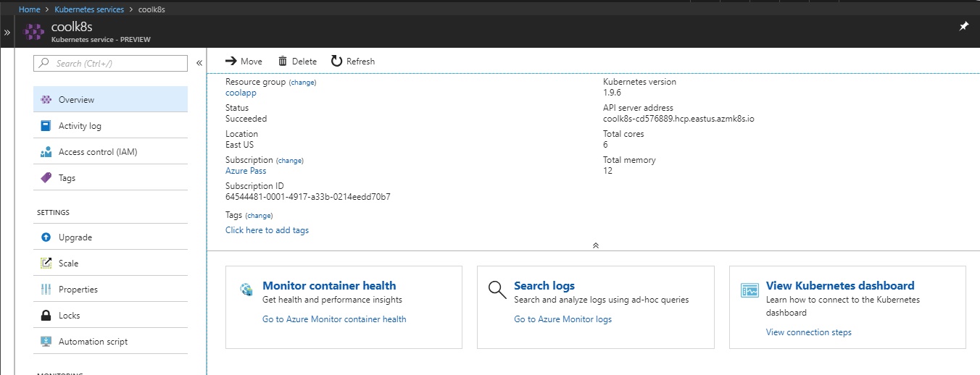The height and width of the screenshot is (375, 980).
Task: Select the Scale settings item
Action: 110,264
